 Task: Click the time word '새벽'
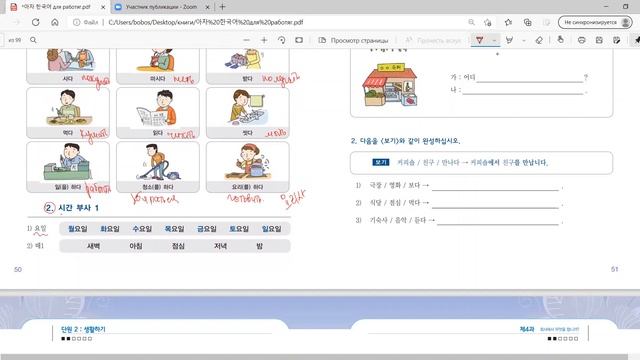click(93, 246)
